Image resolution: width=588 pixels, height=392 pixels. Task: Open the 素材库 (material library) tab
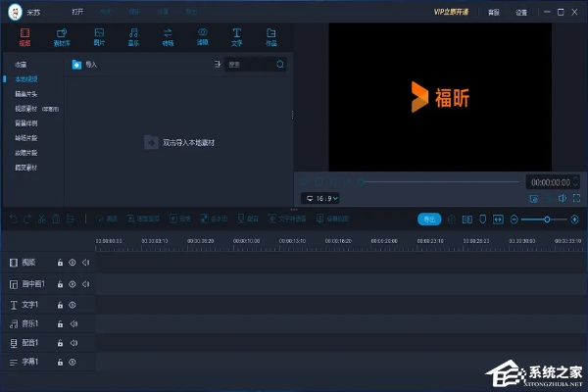(62, 36)
